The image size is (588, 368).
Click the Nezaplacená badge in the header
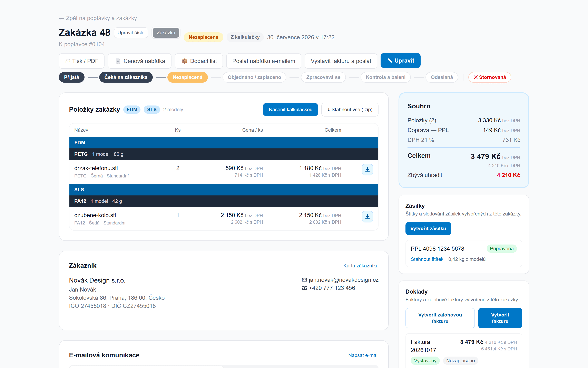tap(203, 37)
